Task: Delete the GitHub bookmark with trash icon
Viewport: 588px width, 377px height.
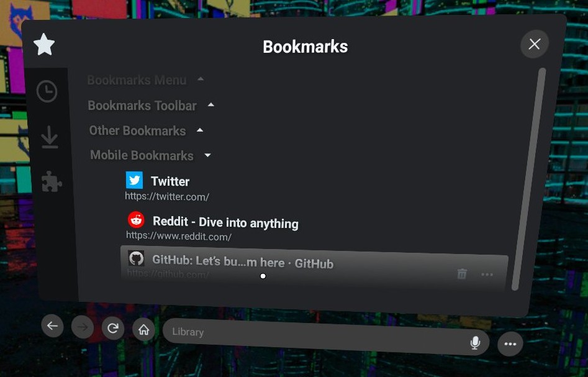Action: 462,274
